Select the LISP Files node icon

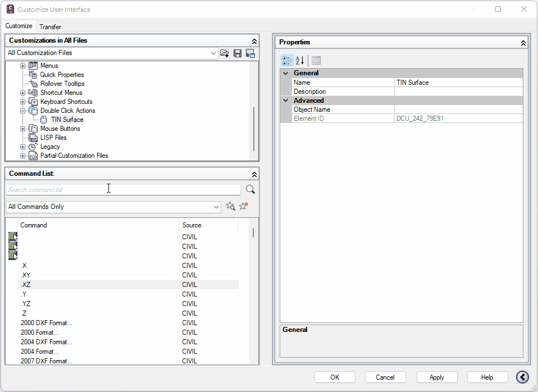pos(33,138)
